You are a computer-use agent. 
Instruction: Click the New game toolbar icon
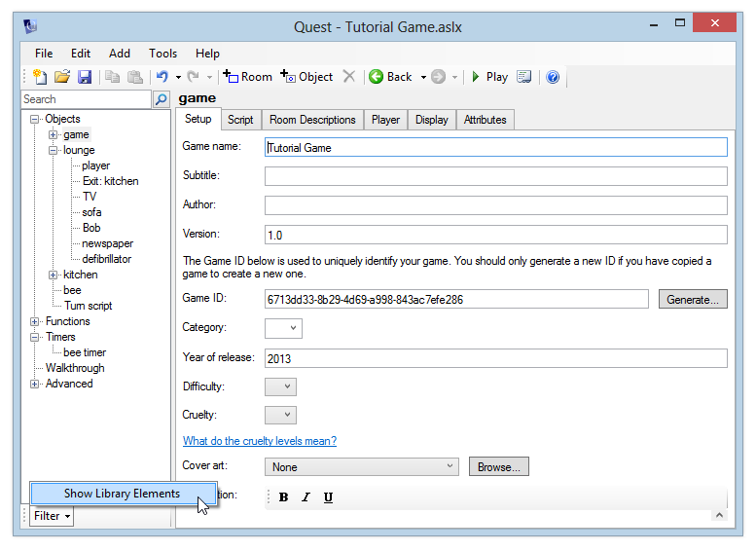[x=40, y=77]
